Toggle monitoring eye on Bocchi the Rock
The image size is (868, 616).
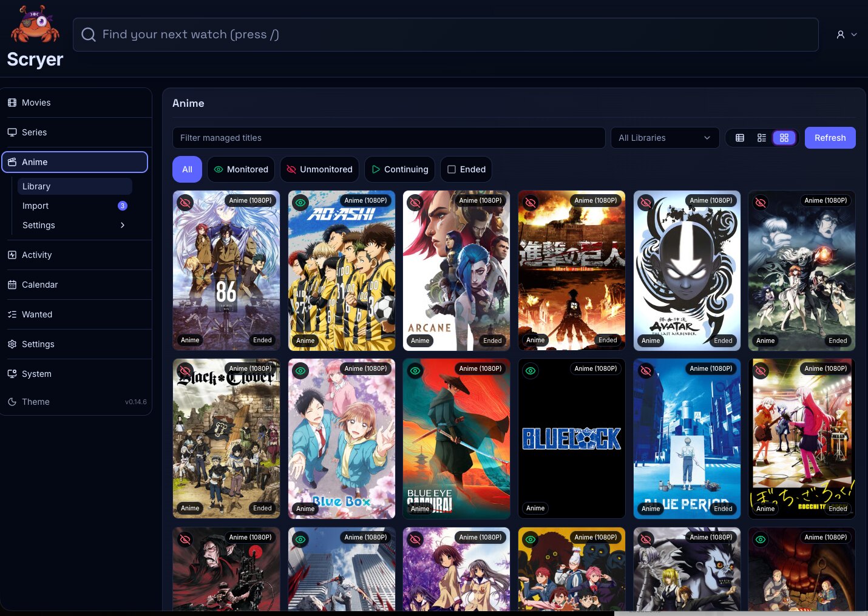coord(761,370)
